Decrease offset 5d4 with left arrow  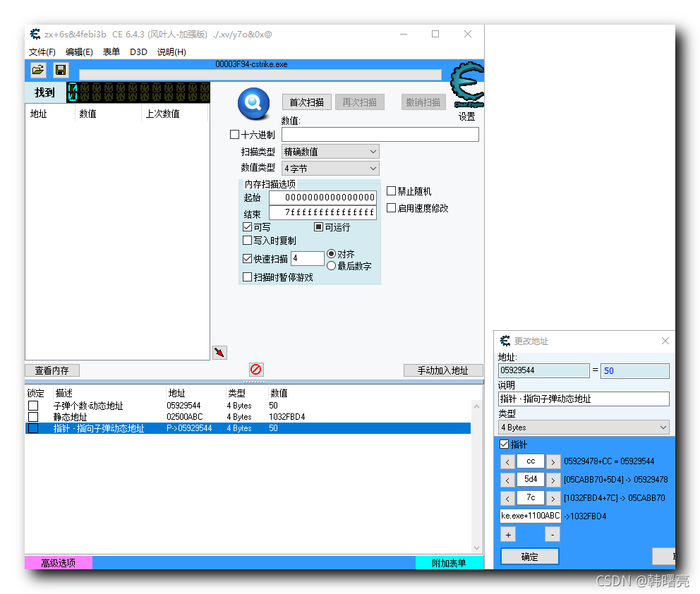pos(507,480)
